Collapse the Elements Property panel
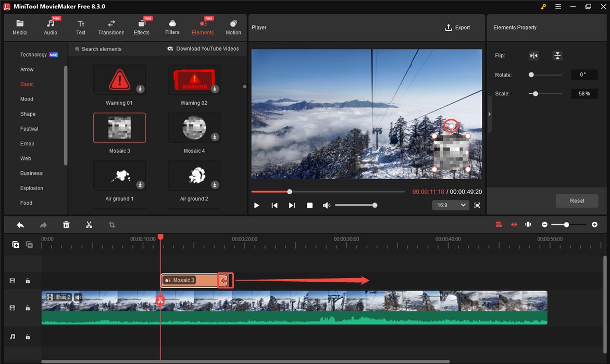The image size is (610, 364). point(489,114)
